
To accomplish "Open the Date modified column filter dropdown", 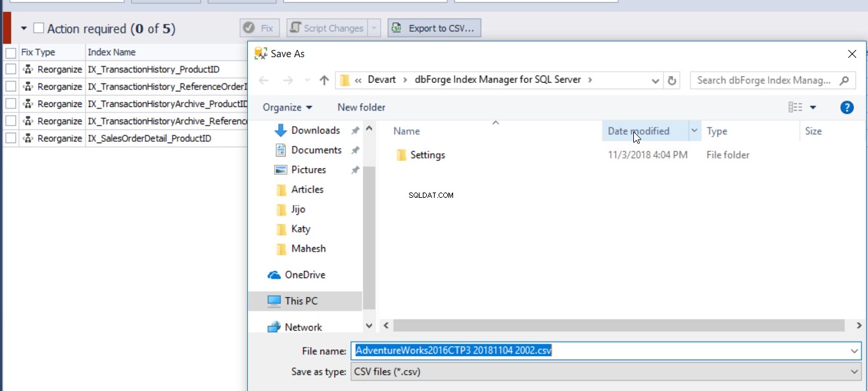I will pos(694,131).
